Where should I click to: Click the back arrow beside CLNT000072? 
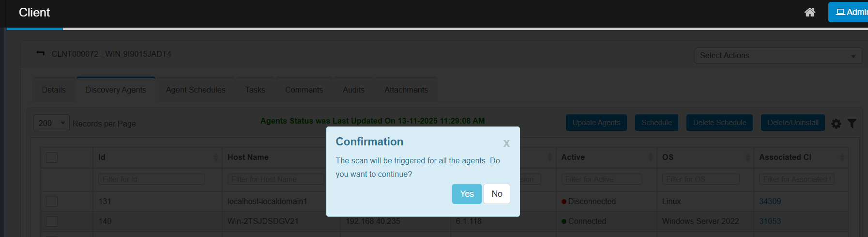click(x=41, y=53)
